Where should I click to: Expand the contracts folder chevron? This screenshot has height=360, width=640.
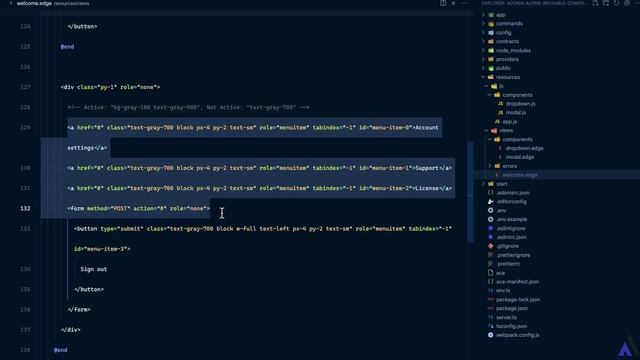click(484, 41)
